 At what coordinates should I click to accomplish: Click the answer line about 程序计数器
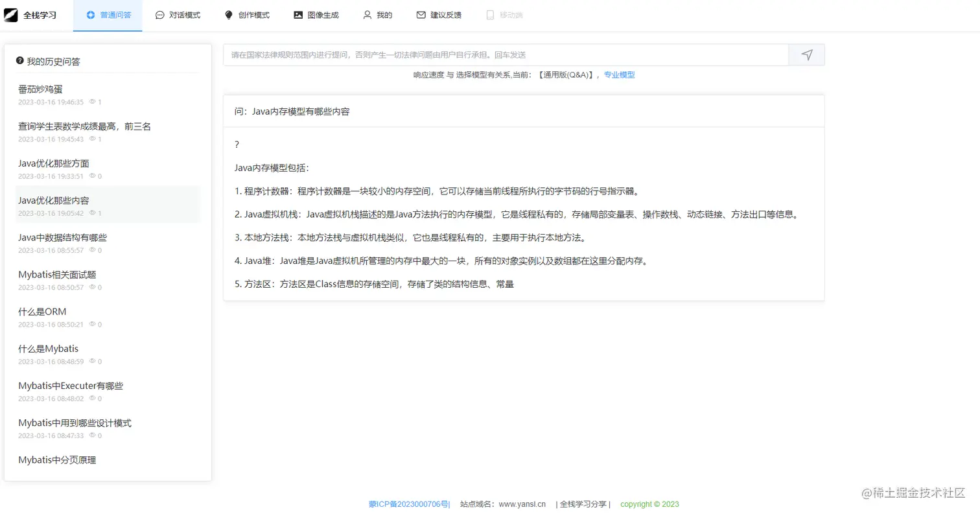click(437, 191)
